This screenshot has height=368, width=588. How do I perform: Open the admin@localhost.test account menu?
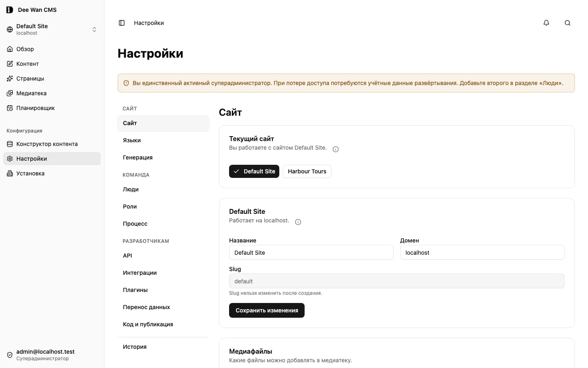pos(52,355)
